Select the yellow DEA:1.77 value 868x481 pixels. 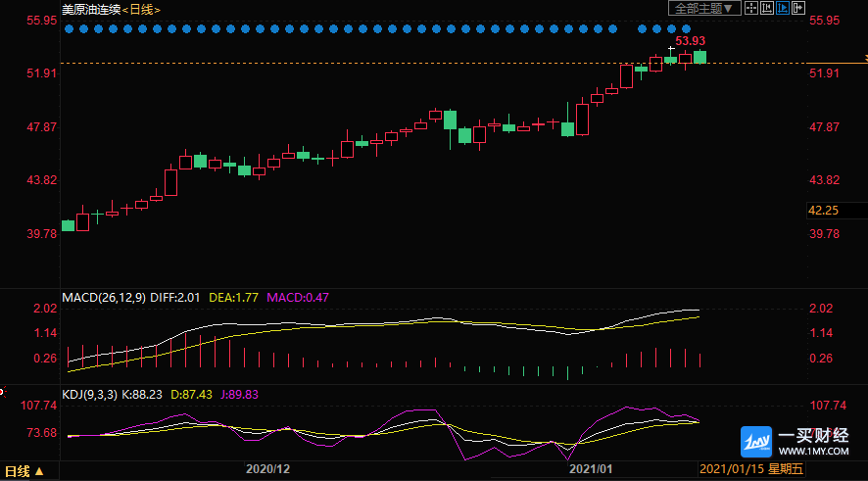233,298
